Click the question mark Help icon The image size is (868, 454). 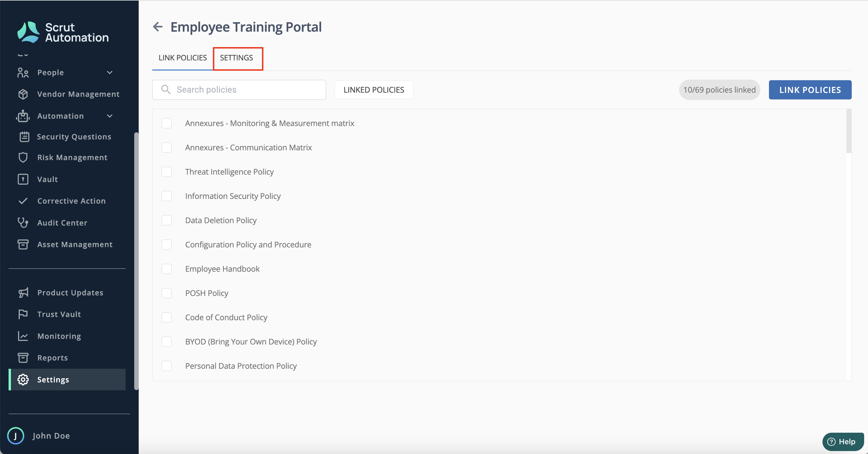coord(831,442)
